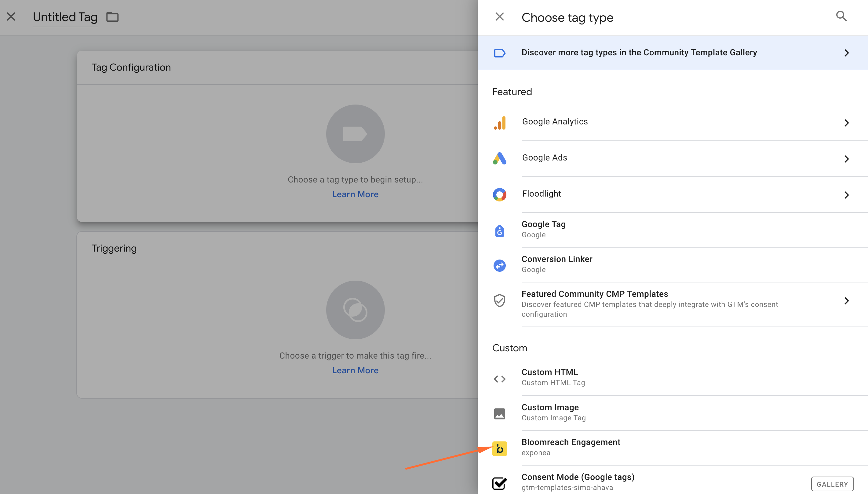Image resolution: width=868 pixels, height=494 pixels.
Task: Select the Google Analytics tag type
Action: (673, 123)
